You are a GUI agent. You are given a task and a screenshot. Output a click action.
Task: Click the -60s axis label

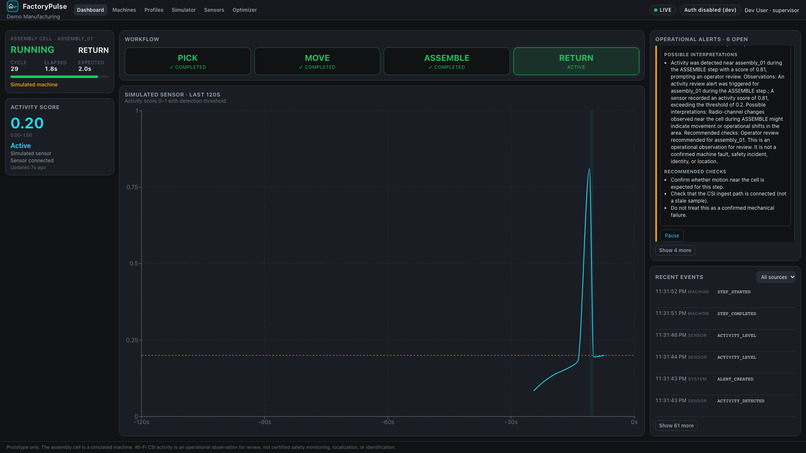(x=388, y=422)
